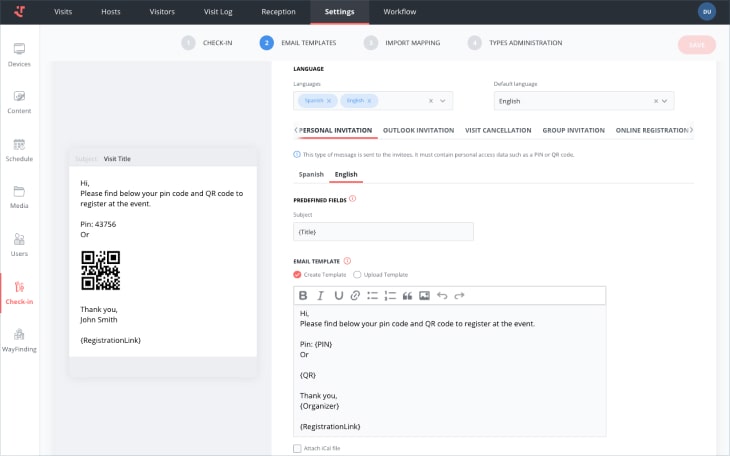Open Devices from the left sidebar
The height and width of the screenshot is (456, 730).
[19, 54]
